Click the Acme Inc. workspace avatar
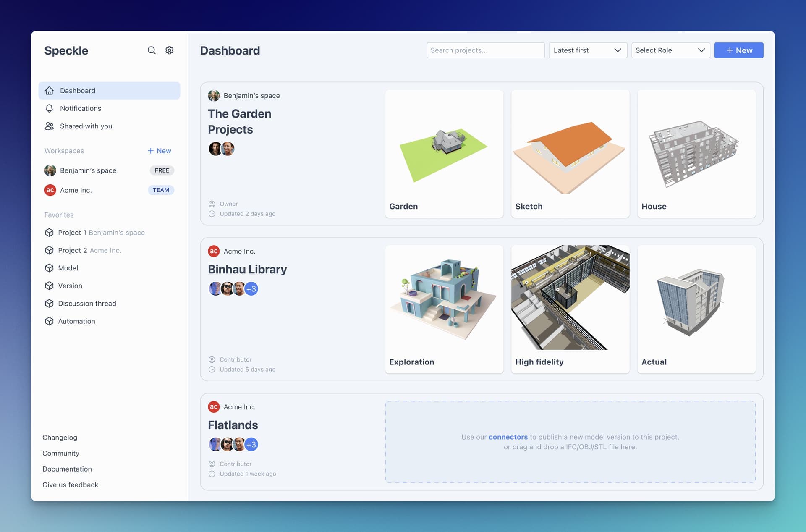The height and width of the screenshot is (532, 806). 50,190
